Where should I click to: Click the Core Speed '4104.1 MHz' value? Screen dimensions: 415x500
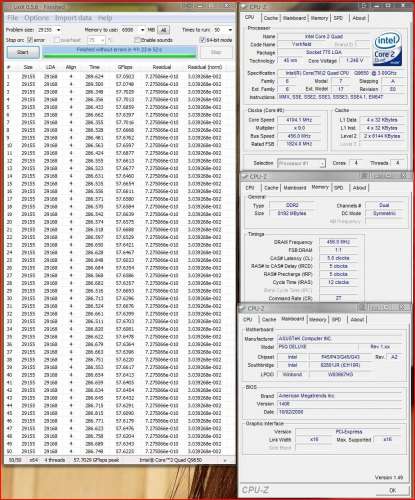[x=299, y=120]
